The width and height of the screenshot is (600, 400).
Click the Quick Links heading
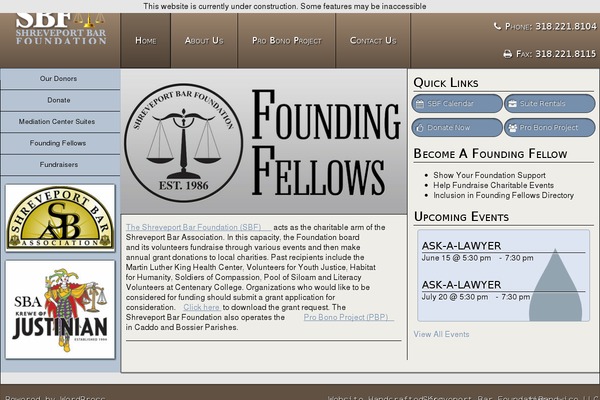446,83
